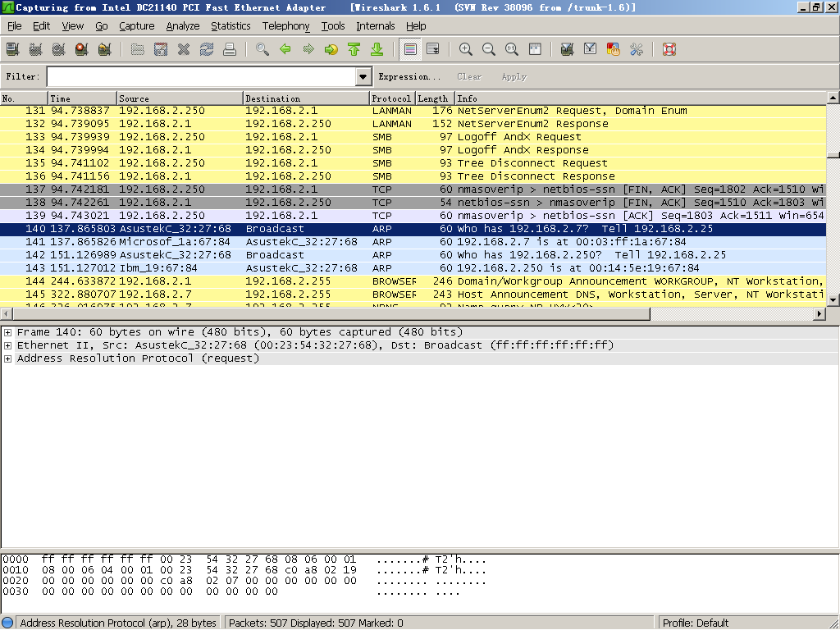The image size is (840, 630).
Task: Open the capture interfaces list icon
Action: click(13, 50)
